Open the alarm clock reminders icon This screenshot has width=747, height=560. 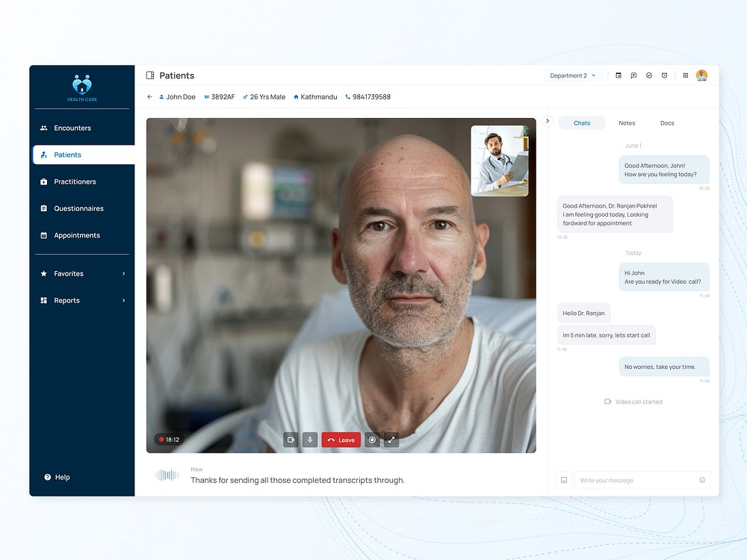pos(665,75)
